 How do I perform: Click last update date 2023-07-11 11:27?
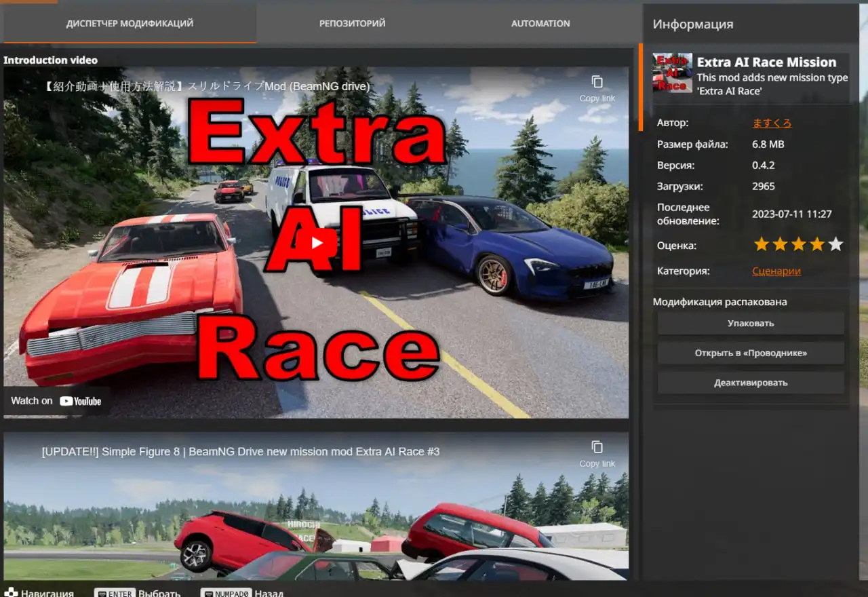[792, 214]
